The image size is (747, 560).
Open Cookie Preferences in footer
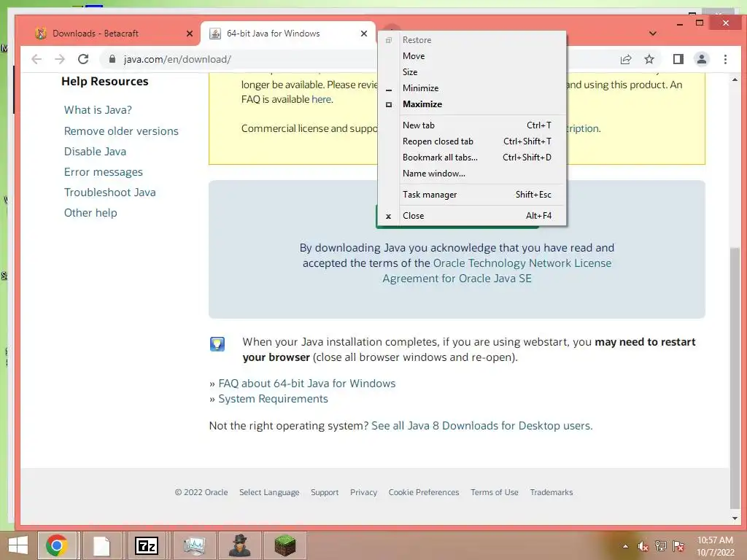424,492
